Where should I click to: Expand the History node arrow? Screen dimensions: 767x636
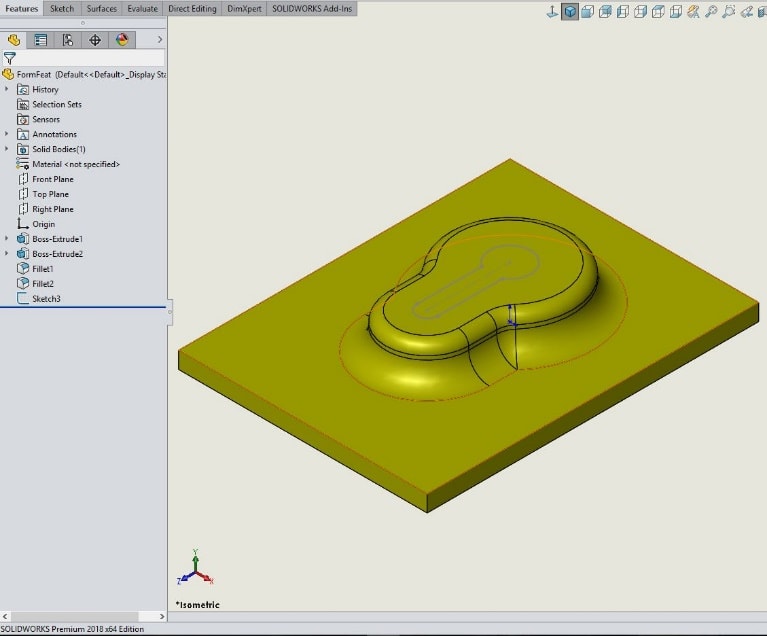(x=7, y=89)
